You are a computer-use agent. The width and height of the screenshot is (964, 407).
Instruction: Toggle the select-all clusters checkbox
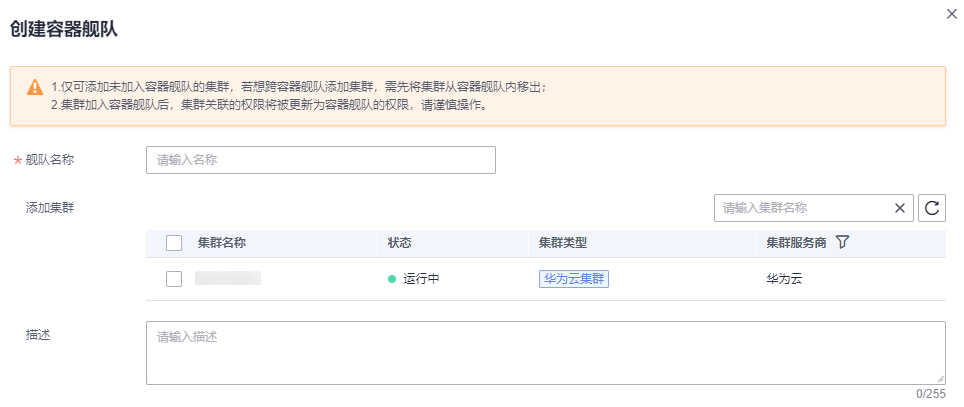174,242
